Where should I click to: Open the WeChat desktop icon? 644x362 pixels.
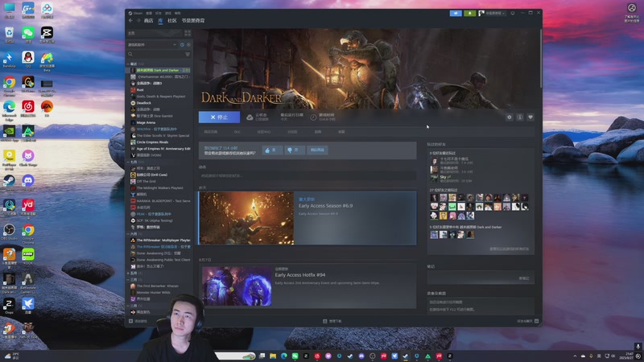[x=28, y=33]
